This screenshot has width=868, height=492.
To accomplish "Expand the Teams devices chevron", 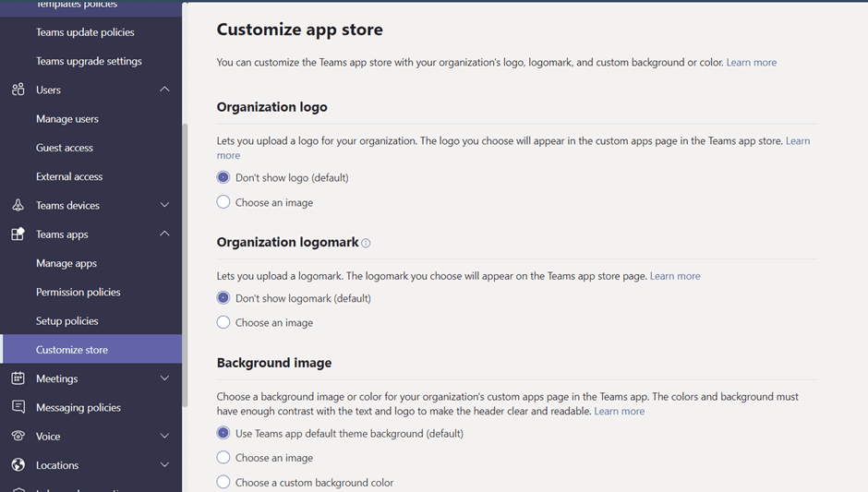I will [x=164, y=205].
